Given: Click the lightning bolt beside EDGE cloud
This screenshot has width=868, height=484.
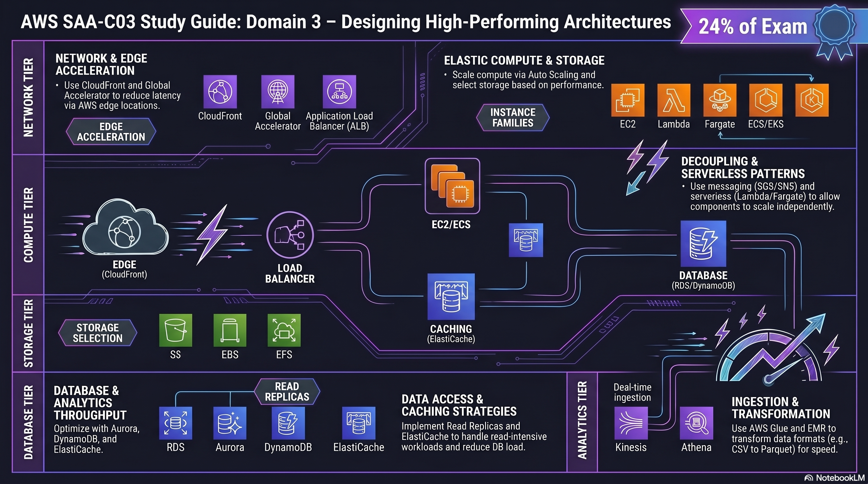Looking at the screenshot, I should 212,235.
